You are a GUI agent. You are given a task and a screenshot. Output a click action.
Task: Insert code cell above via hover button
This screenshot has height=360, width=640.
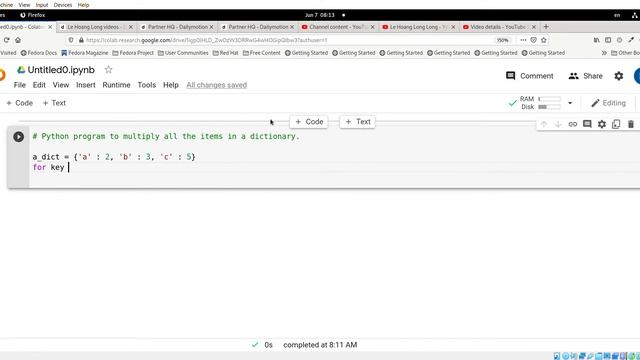309,122
